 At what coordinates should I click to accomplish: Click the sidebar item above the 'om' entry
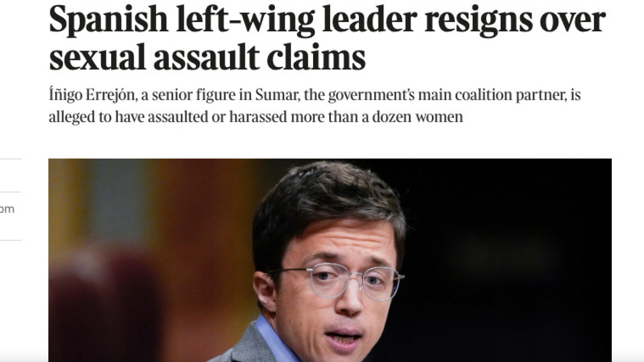pos(10,176)
